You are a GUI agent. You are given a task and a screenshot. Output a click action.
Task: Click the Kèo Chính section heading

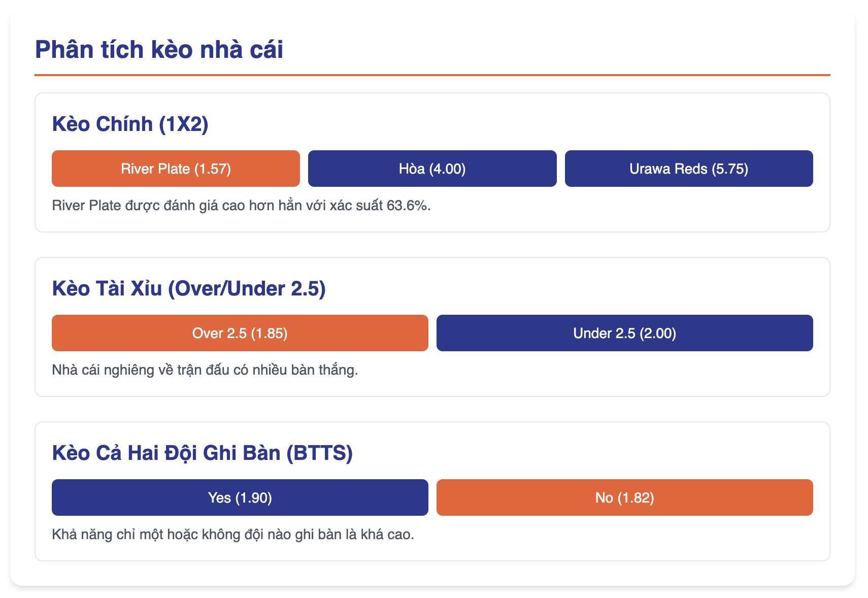pyautogui.click(x=130, y=124)
